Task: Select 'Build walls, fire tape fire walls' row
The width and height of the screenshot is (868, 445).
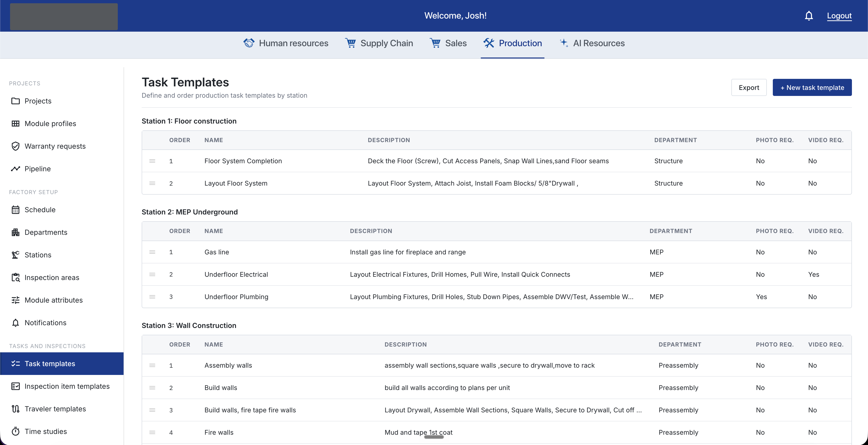Action: (497, 410)
